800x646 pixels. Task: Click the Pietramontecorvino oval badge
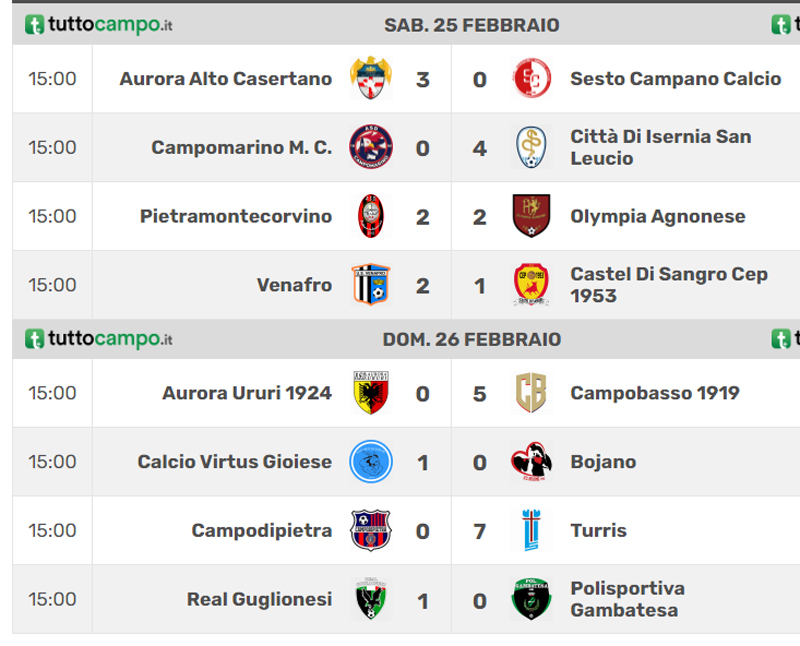tap(371, 216)
